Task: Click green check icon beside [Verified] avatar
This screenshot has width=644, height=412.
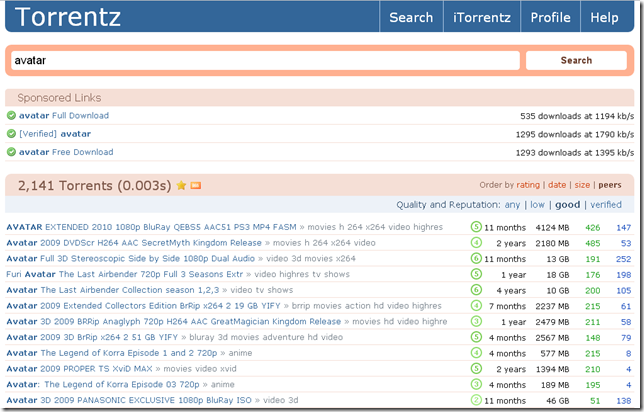Action: [12, 133]
